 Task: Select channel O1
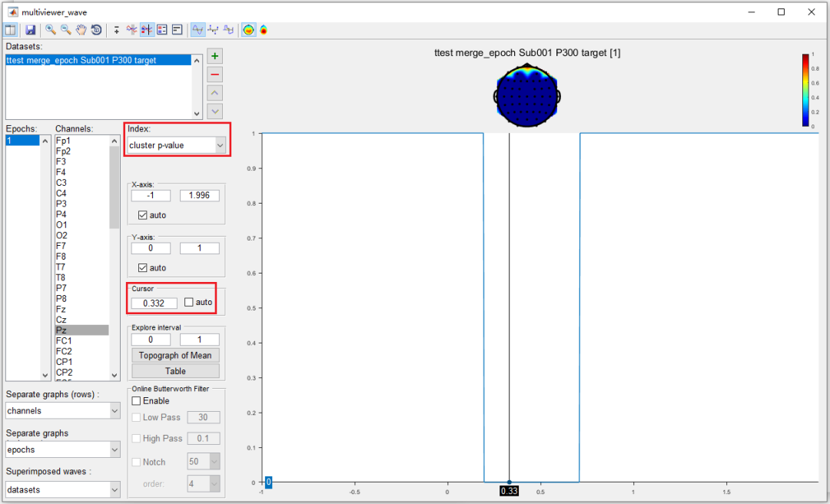point(82,225)
